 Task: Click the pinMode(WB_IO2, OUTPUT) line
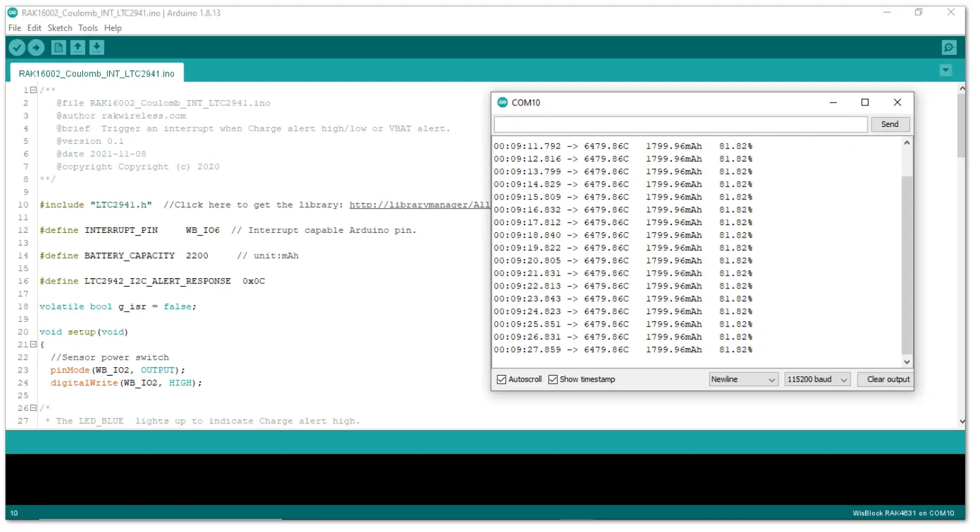point(118,370)
